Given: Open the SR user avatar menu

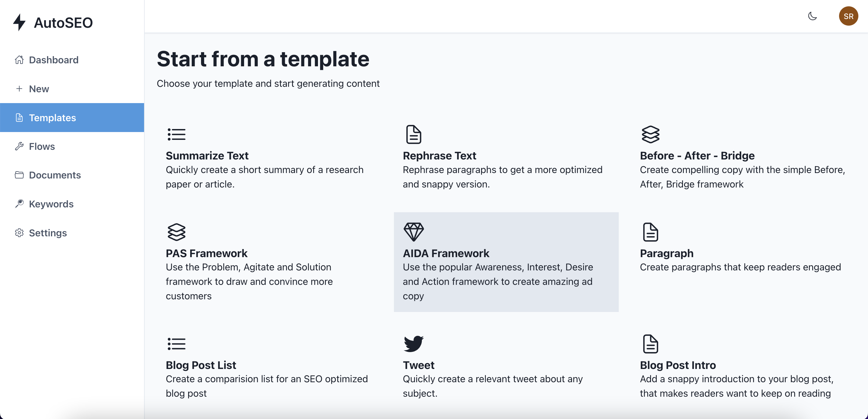Looking at the screenshot, I should click(848, 16).
